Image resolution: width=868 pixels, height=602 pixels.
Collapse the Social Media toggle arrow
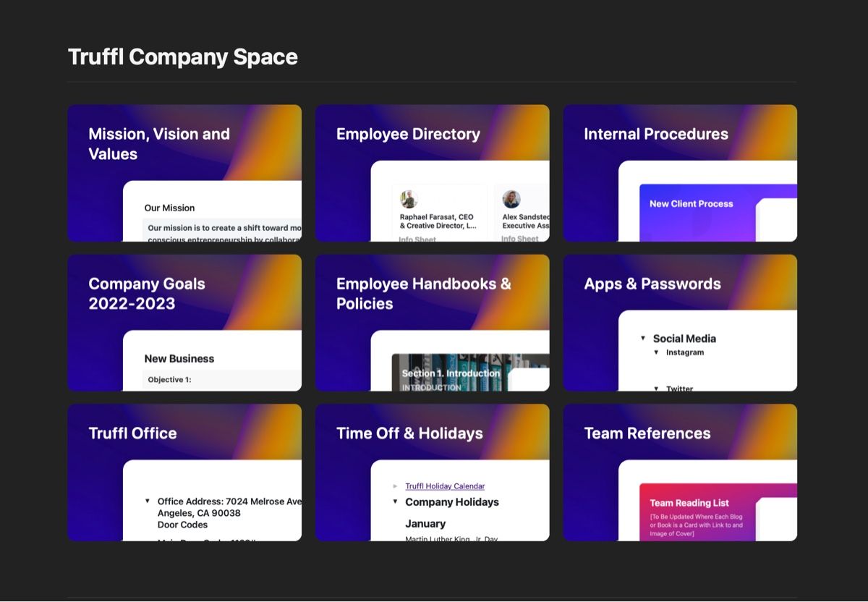tap(642, 338)
